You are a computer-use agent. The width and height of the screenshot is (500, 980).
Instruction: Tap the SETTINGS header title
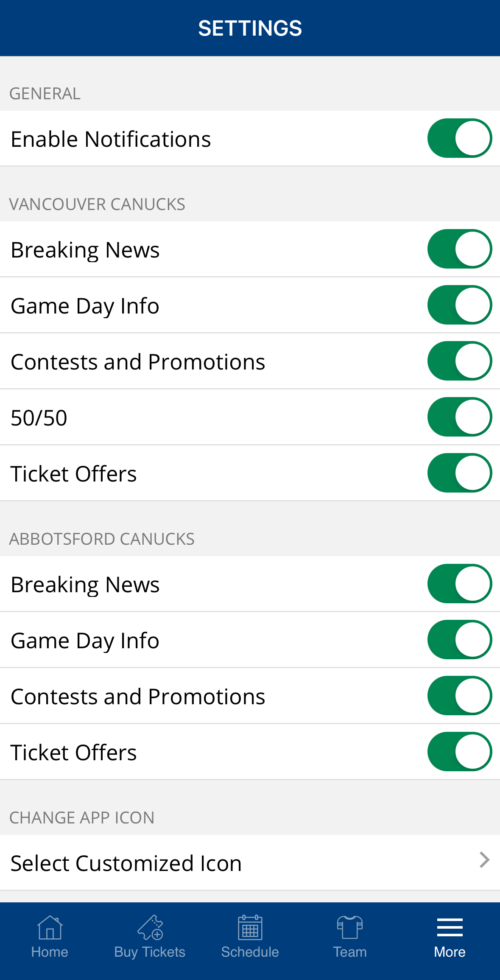(250, 28)
